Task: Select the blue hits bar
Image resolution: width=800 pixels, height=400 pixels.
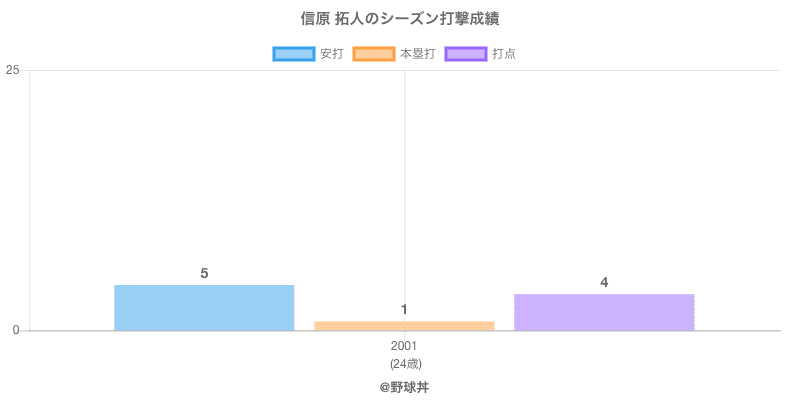Action: (204, 308)
